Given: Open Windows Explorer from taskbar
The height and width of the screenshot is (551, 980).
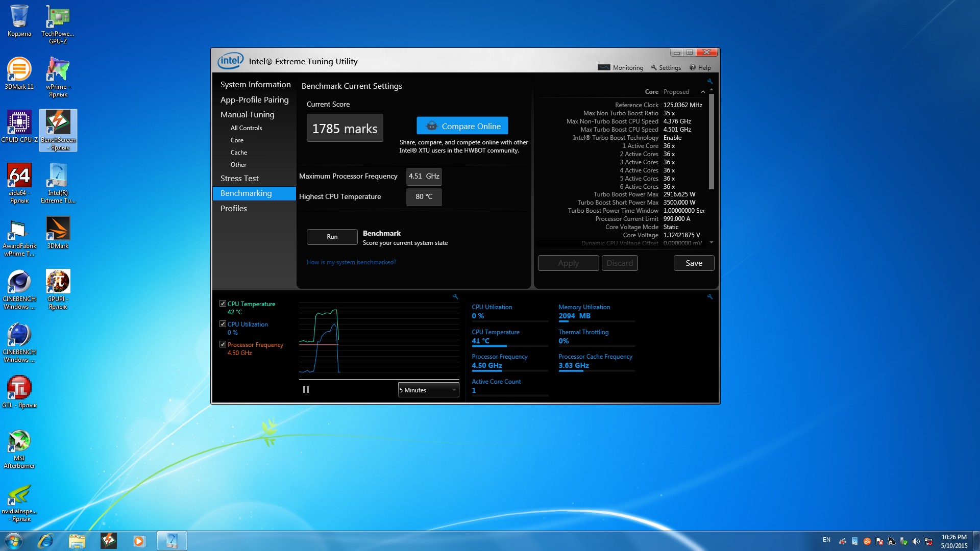Looking at the screenshot, I should (77, 541).
